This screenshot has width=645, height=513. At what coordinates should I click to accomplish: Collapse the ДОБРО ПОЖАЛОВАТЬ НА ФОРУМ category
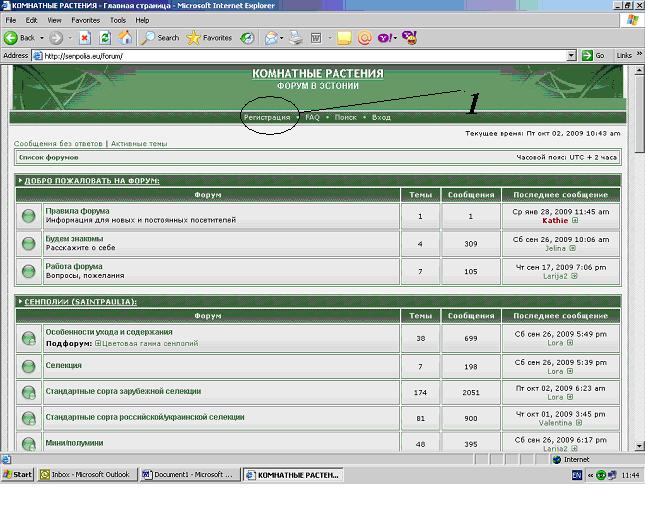click(20, 181)
